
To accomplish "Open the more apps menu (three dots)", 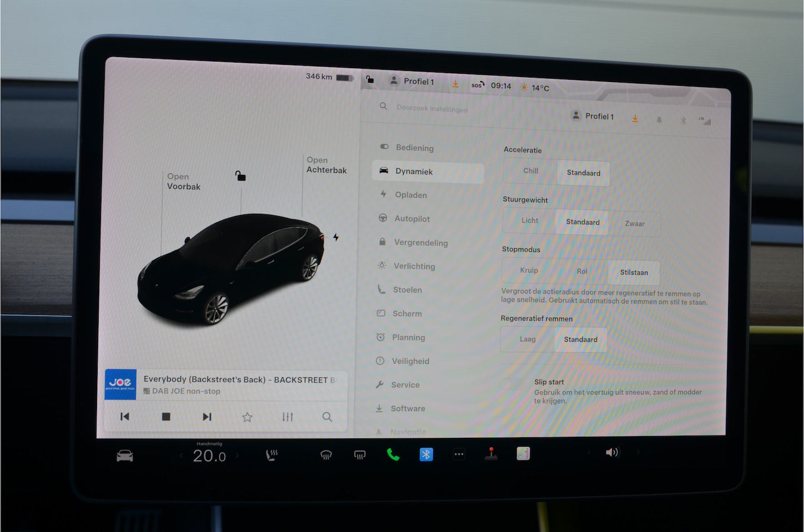I will point(459,454).
